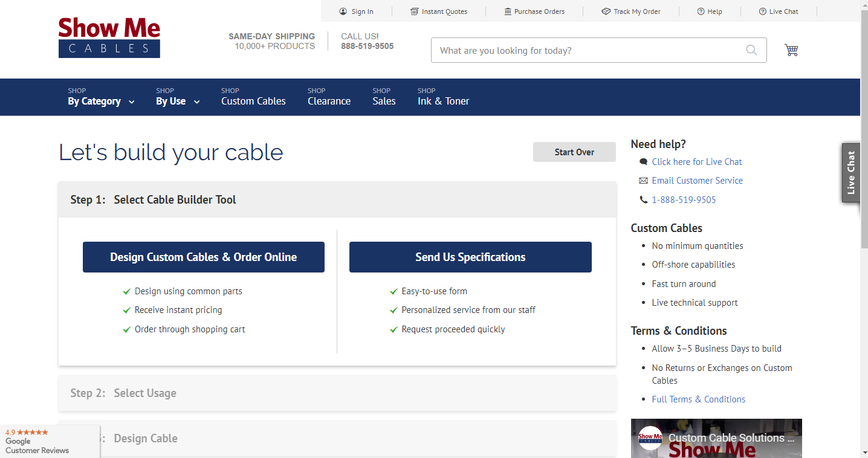Click the 'Easy-to-use form' text
Viewport: 868px width, 458px height.
[x=434, y=291]
